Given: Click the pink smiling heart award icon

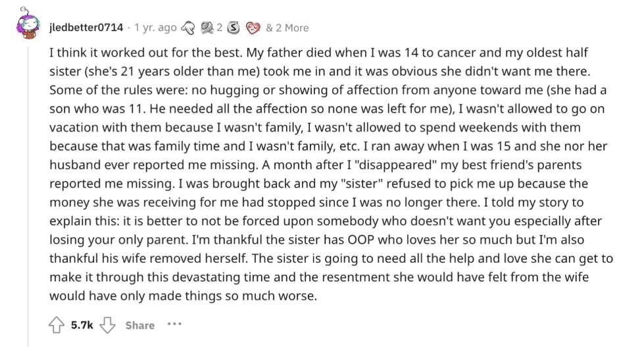Looking at the screenshot, I should point(253,28).
